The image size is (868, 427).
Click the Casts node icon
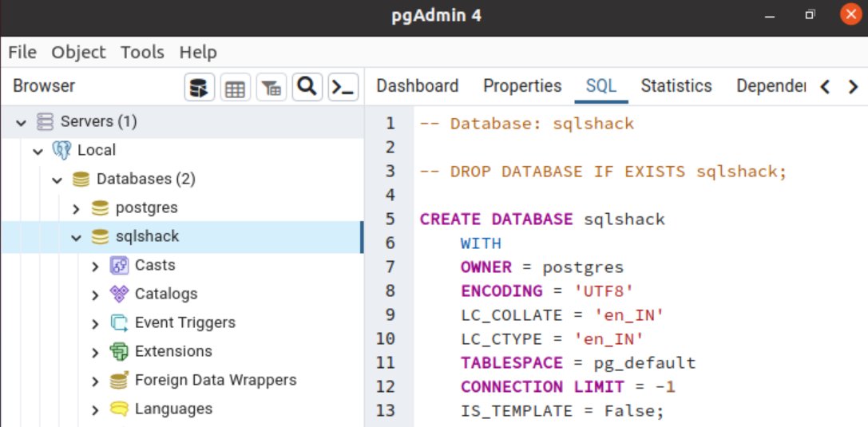point(119,266)
